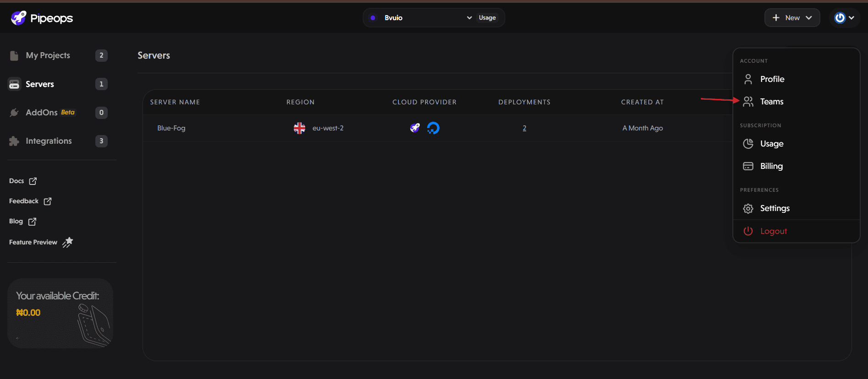Click the DEPLOYMENTS column header

524,102
